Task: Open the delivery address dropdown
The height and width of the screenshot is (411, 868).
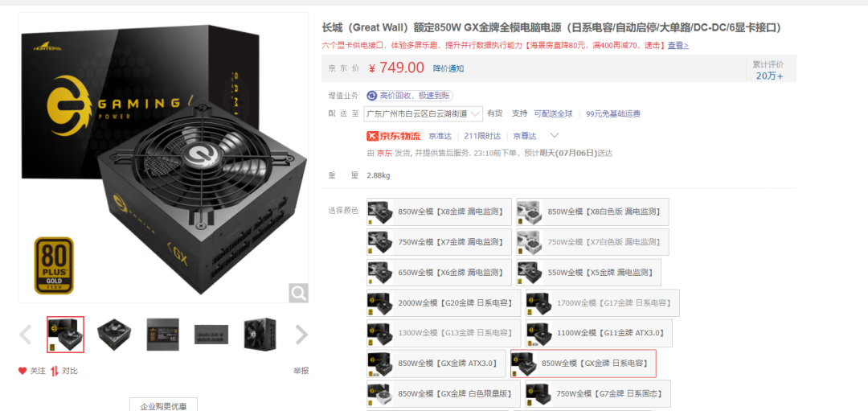Action: 423,114
